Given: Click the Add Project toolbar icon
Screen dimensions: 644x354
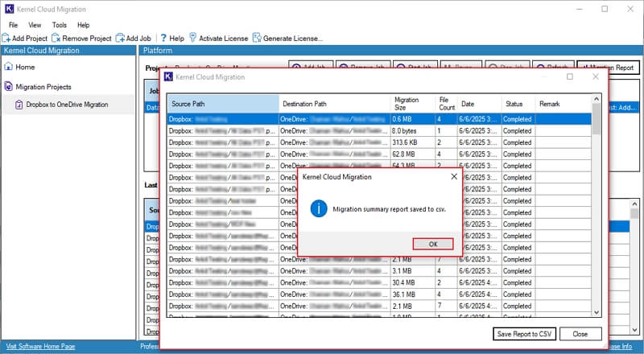Looking at the screenshot, I should pos(6,38).
